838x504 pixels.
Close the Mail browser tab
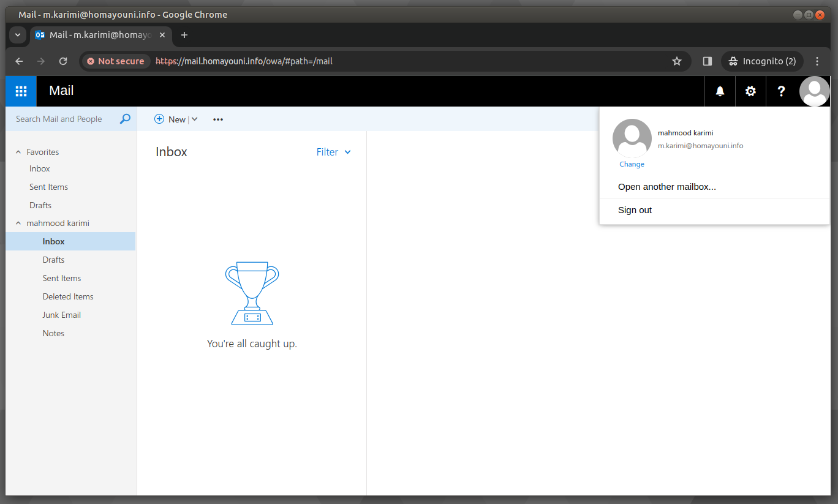(162, 35)
